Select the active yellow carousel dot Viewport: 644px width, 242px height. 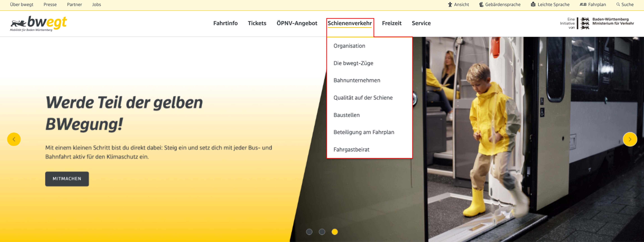pos(335,232)
